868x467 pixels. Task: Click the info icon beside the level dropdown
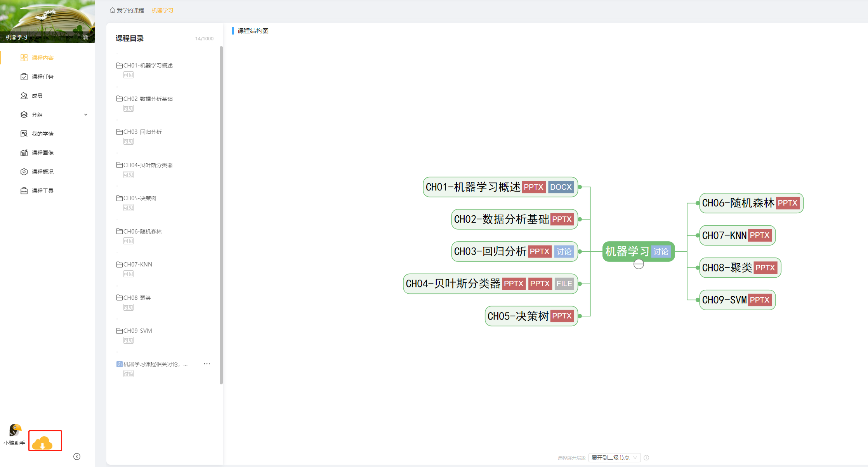(x=646, y=458)
